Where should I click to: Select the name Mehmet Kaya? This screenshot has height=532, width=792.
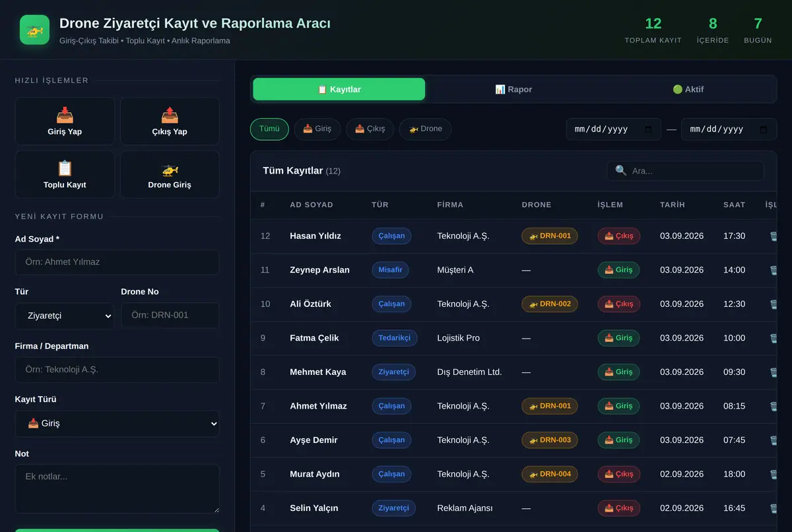click(x=318, y=372)
